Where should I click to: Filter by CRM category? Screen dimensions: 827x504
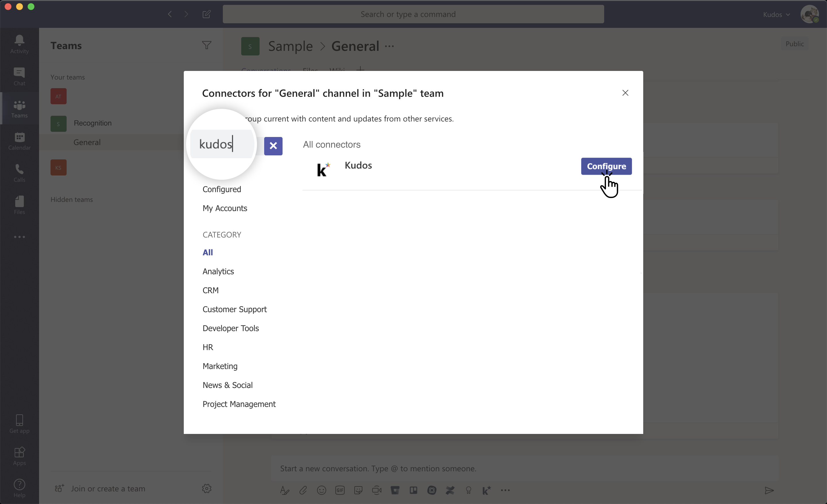(210, 290)
